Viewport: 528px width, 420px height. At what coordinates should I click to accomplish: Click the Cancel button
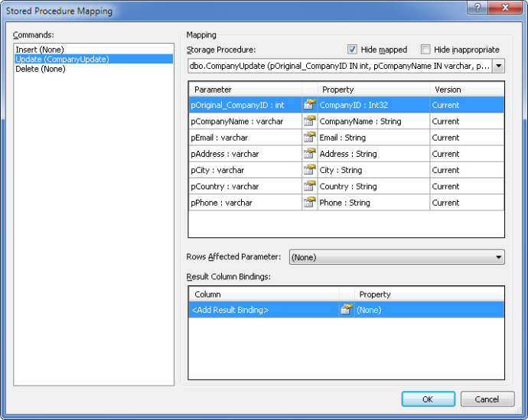click(x=487, y=399)
